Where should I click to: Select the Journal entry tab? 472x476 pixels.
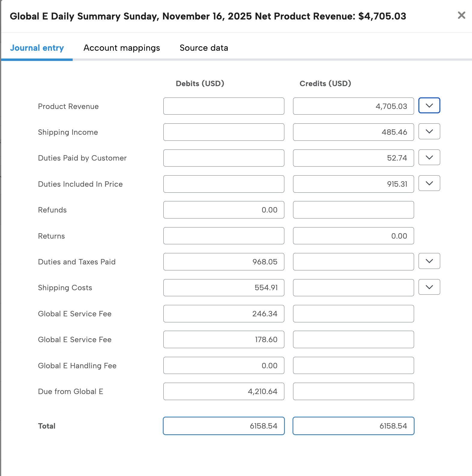click(37, 48)
